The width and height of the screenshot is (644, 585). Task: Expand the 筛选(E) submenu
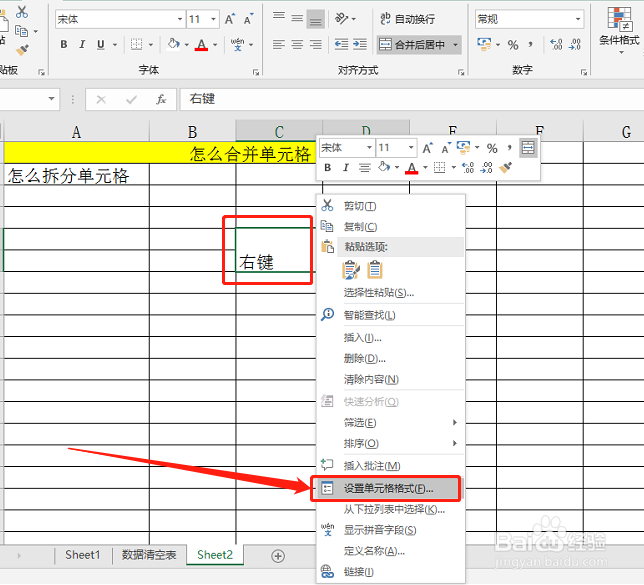point(390,422)
